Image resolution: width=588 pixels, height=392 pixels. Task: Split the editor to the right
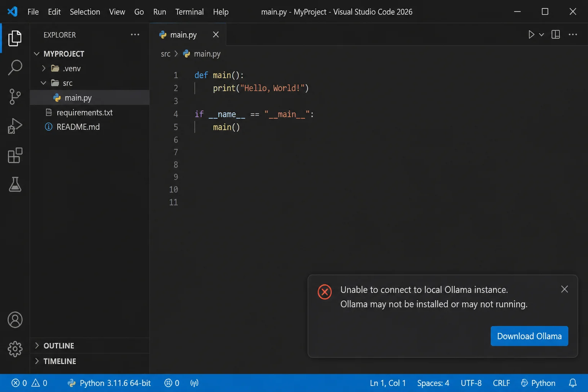(x=555, y=34)
